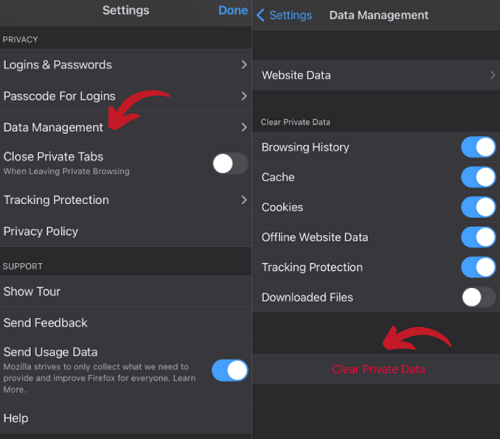Open Data Management chevron arrow
This screenshot has height=439, width=500.
[244, 127]
